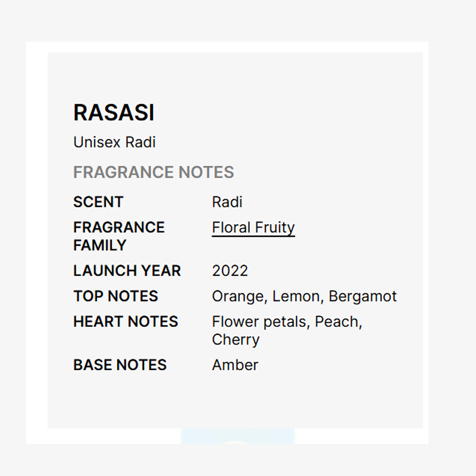Click the FRAGRANCE FAMILY row label
Screen dimensions: 476x476
point(118,236)
